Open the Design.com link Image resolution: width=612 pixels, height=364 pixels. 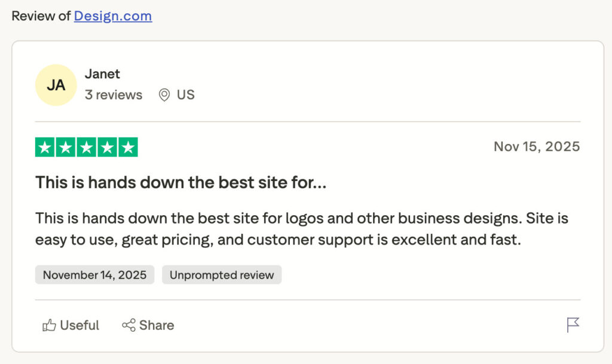click(x=113, y=16)
